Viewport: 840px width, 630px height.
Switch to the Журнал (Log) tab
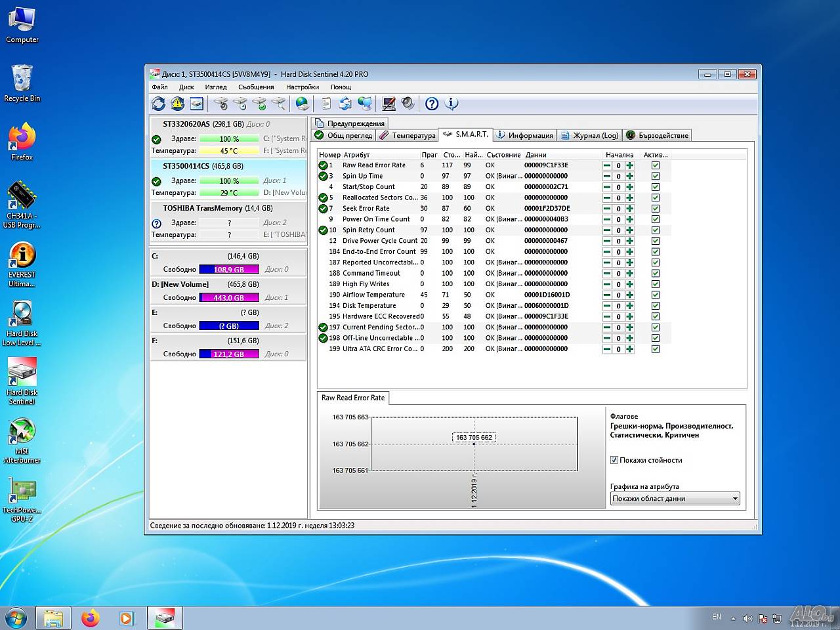tap(589, 135)
